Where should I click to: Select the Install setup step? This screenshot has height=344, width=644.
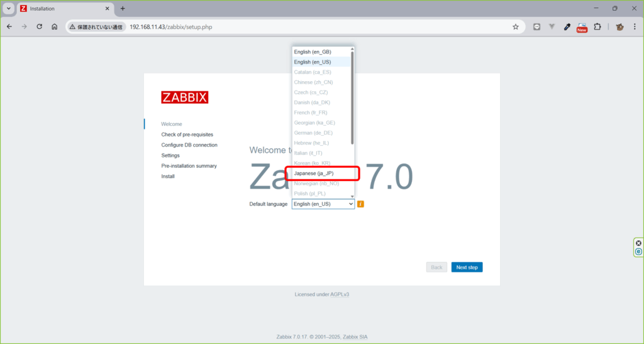click(x=168, y=176)
